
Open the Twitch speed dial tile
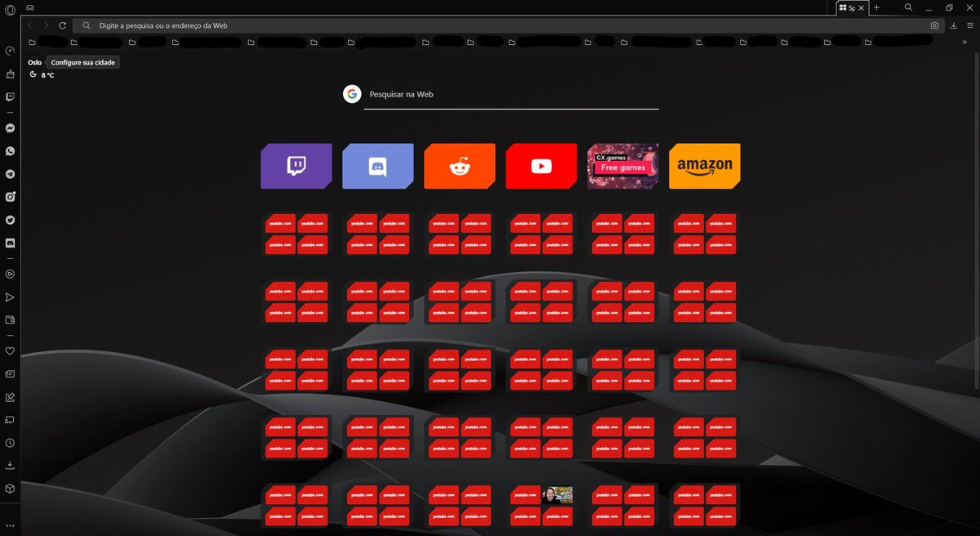[296, 166]
